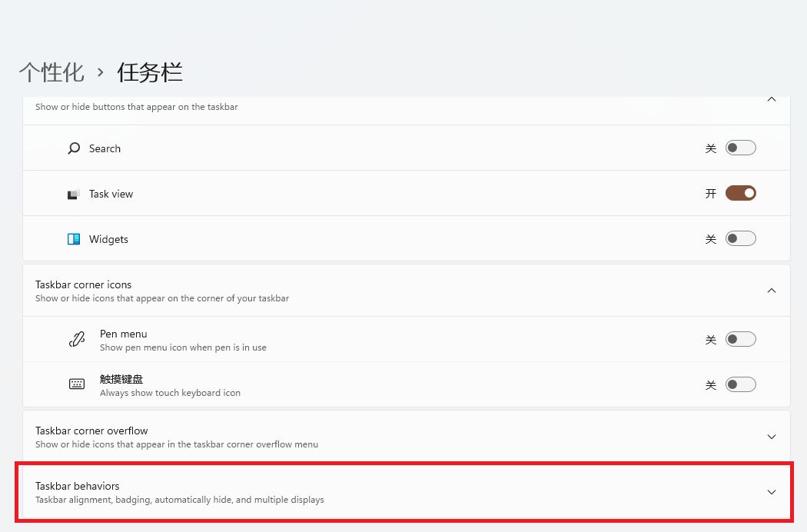This screenshot has height=532, width=807.
Task: Click the Pen menu pen icon
Action: 77,338
